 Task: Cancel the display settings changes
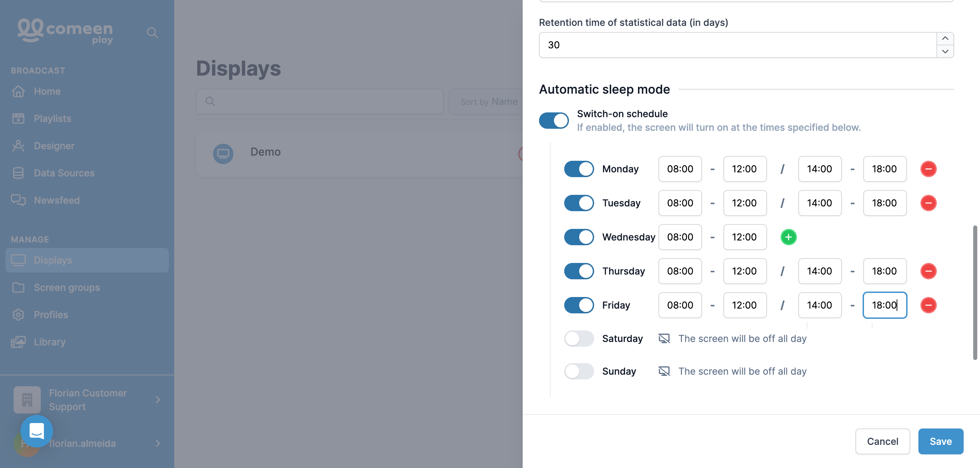(883, 441)
